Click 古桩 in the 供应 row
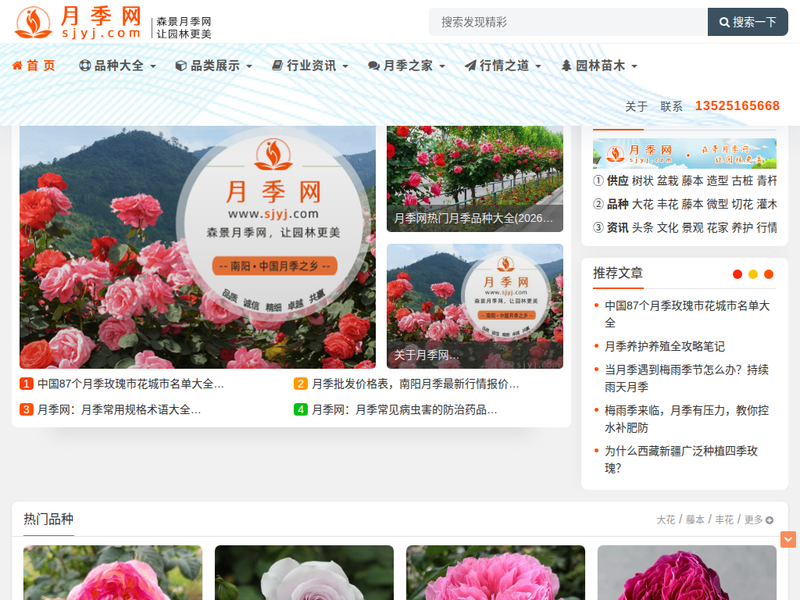The width and height of the screenshot is (800, 600). pos(742,181)
